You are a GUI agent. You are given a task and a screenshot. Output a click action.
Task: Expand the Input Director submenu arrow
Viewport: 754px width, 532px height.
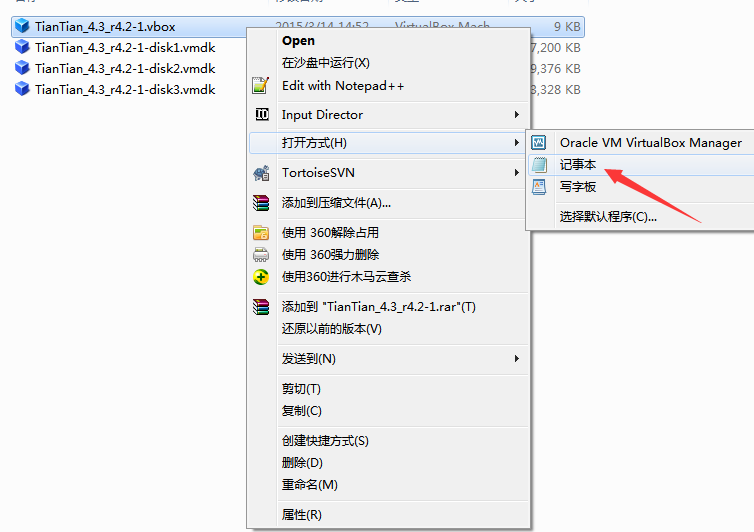coord(516,114)
